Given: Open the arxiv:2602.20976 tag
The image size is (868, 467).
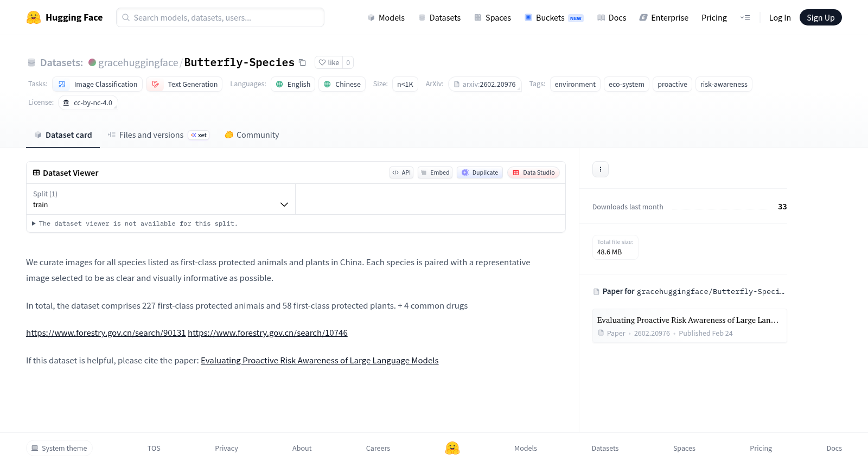Looking at the screenshot, I should coord(485,84).
